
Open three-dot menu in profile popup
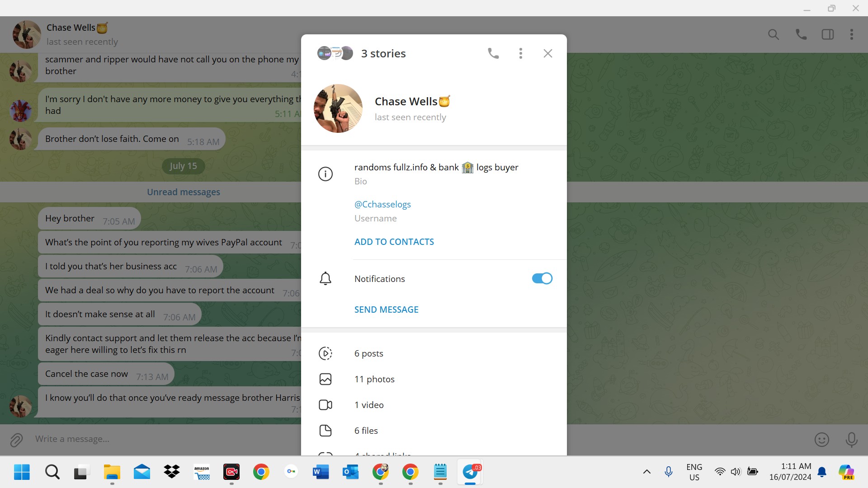point(520,53)
